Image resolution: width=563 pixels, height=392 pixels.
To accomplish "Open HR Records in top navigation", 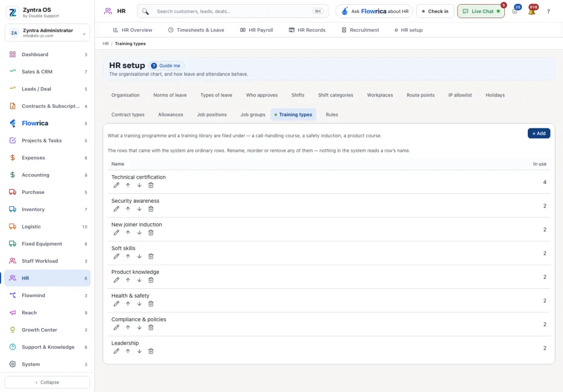I will pos(307,30).
